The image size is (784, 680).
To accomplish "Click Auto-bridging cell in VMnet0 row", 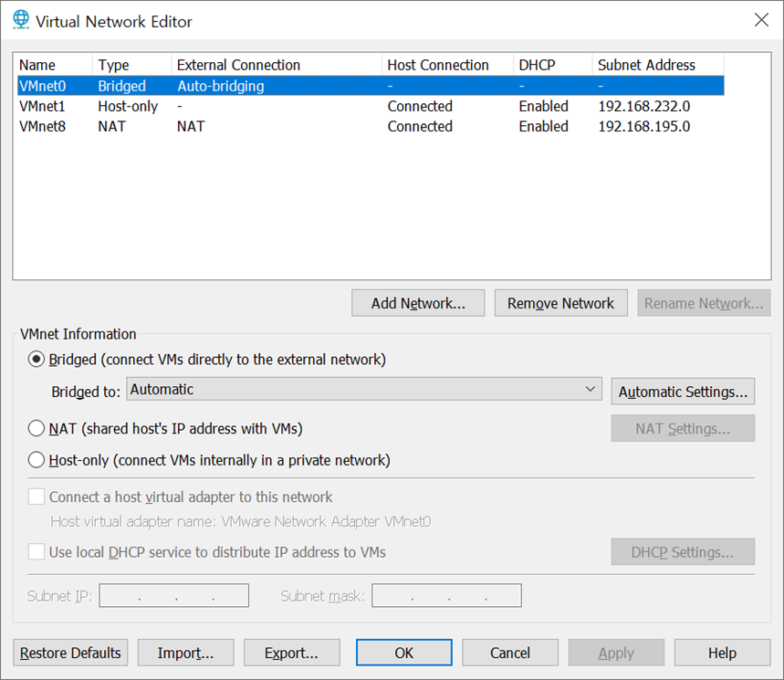I will coord(221,86).
